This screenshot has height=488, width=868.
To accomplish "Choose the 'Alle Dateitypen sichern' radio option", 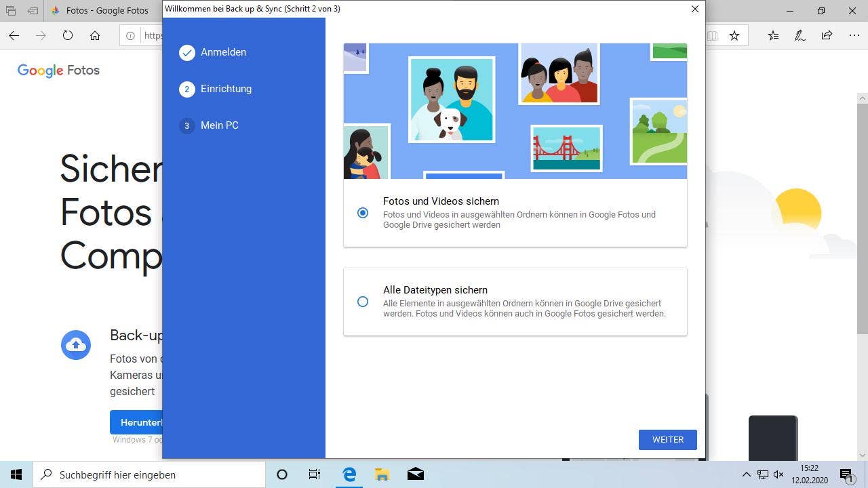I will click(x=363, y=302).
